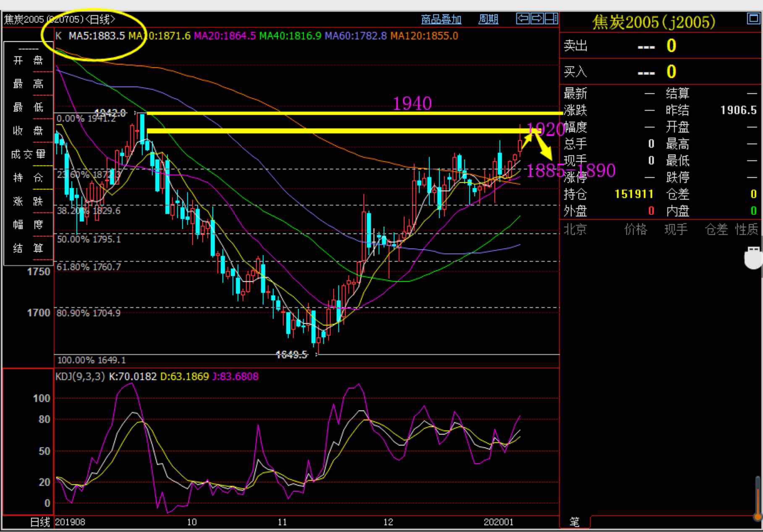Click the 202001 date on the time axis
This screenshot has height=532, width=763.
498,522
